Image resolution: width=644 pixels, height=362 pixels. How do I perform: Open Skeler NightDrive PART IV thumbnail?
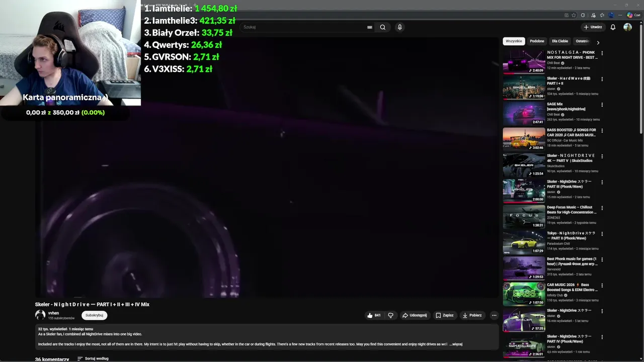(x=524, y=345)
